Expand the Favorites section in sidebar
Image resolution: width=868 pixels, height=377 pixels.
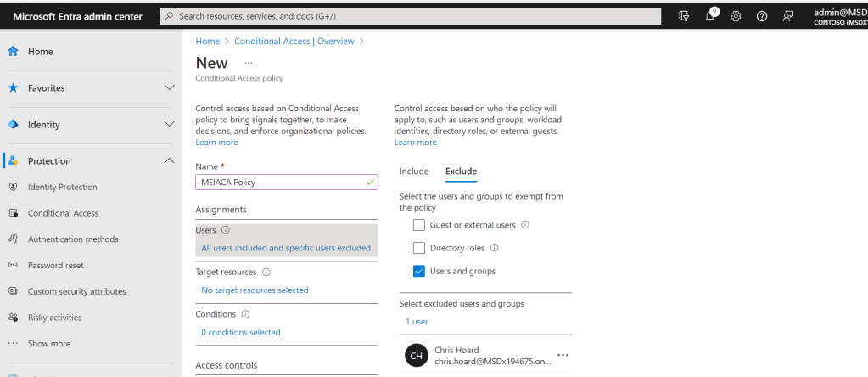pos(169,88)
